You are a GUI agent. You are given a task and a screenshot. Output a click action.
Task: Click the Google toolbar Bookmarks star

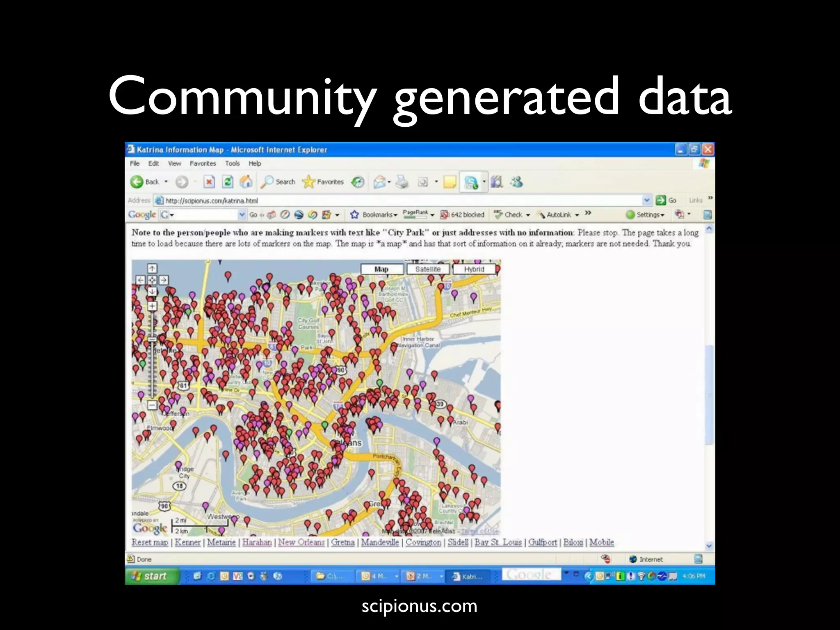(x=355, y=215)
